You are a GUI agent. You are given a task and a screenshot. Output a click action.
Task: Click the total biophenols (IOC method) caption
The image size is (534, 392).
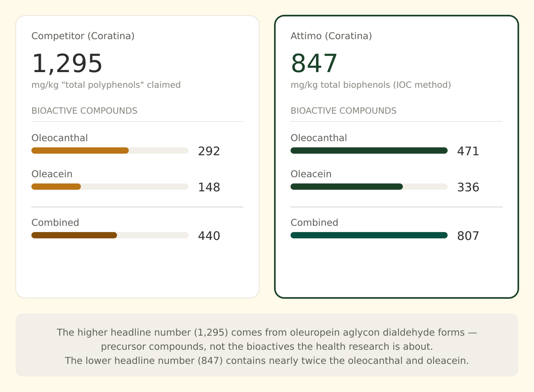coord(371,85)
